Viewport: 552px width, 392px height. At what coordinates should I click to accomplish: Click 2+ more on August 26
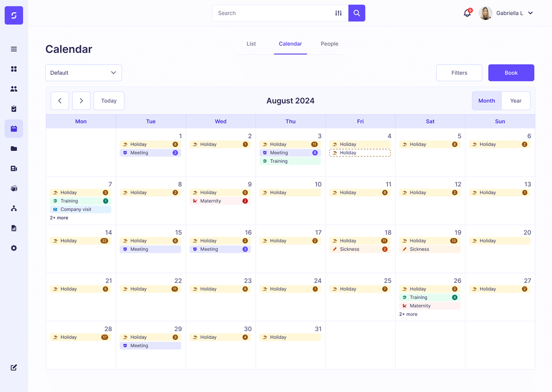pos(408,314)
